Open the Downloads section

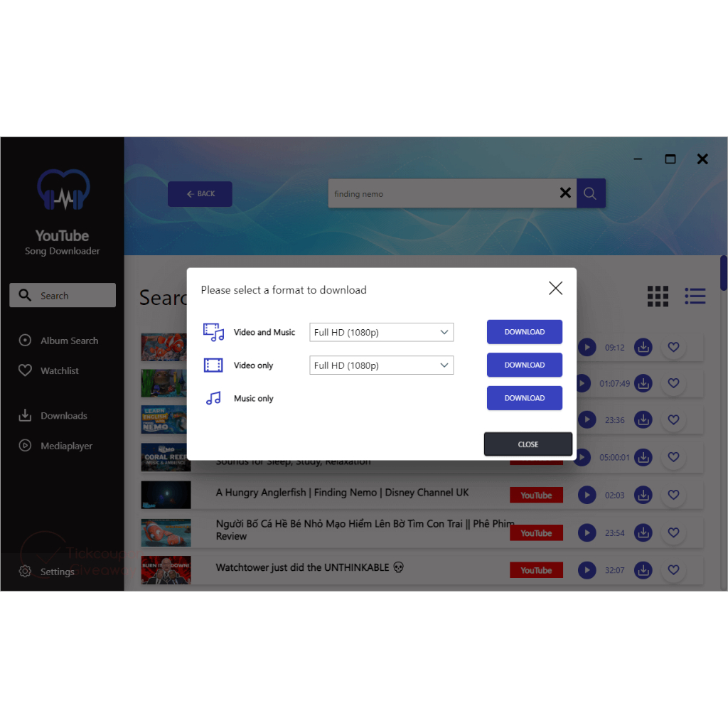pos(63,416)
